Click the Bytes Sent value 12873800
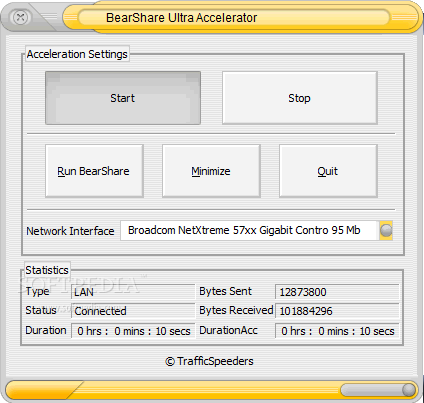The image size is (424, 403). (337, 292)
